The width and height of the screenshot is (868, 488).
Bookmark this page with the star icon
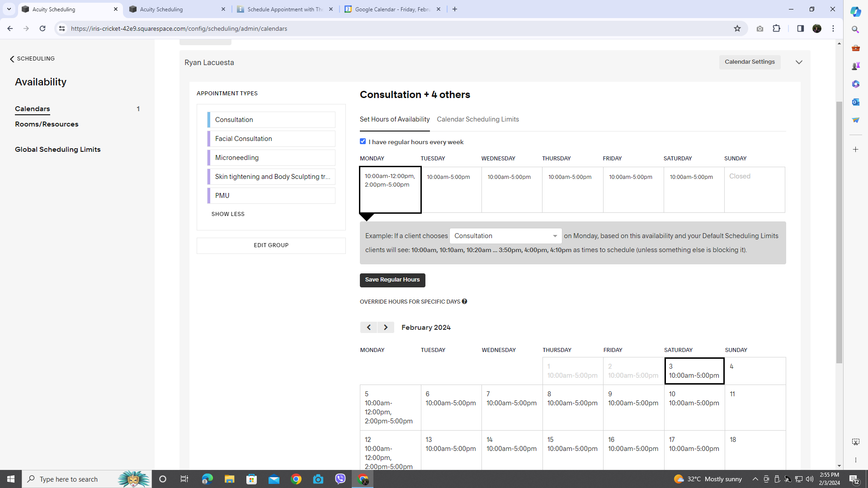pyautogui.click(x=737, y=28)
